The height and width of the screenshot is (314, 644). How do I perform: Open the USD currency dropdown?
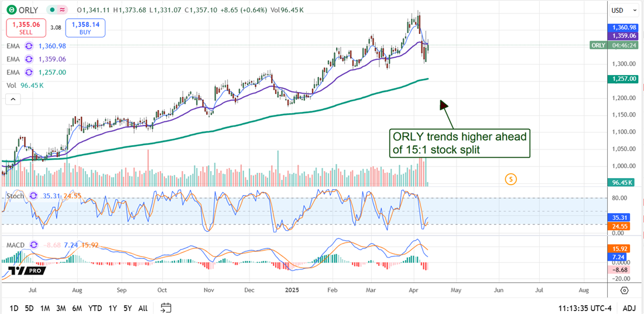pos(624,10)
